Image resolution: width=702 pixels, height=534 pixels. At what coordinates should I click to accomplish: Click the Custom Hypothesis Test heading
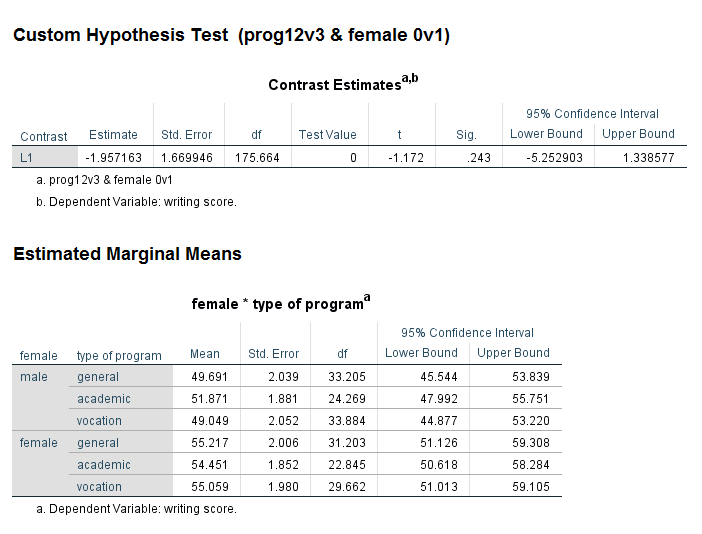[231, 36]
